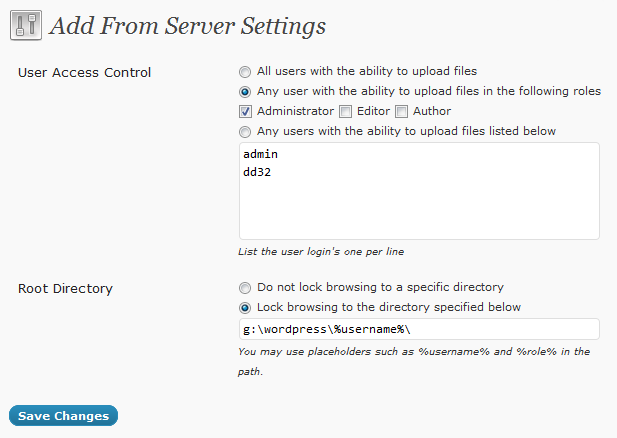Select 'Any user in the following roles' radio
This screenshot has width=617, height=438.
pos(245,91)
